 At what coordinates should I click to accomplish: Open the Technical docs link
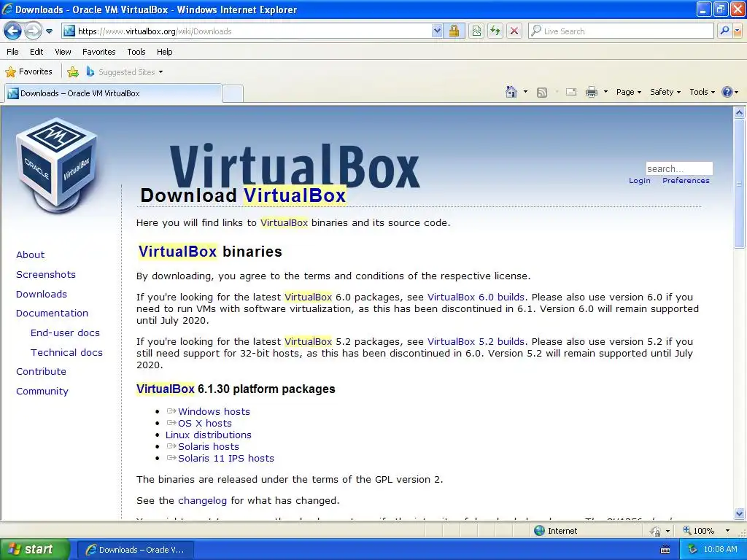tap(66, 352)
